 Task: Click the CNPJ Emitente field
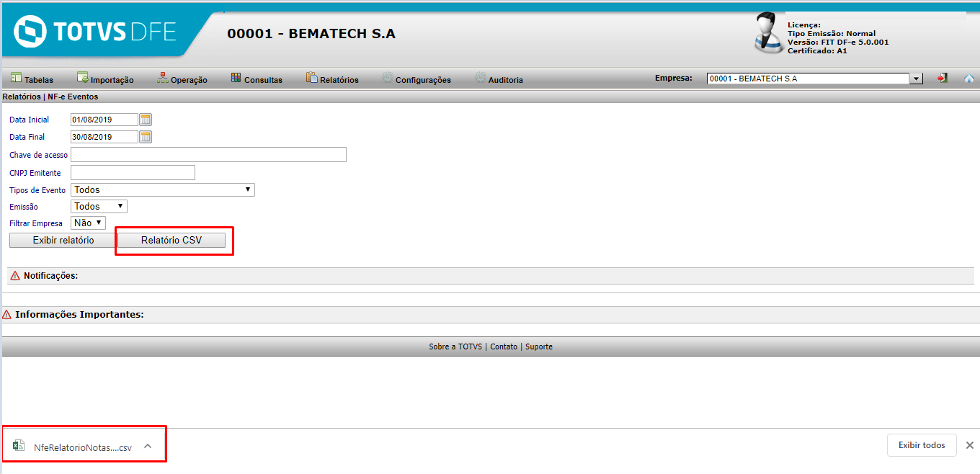pos(133,173)
